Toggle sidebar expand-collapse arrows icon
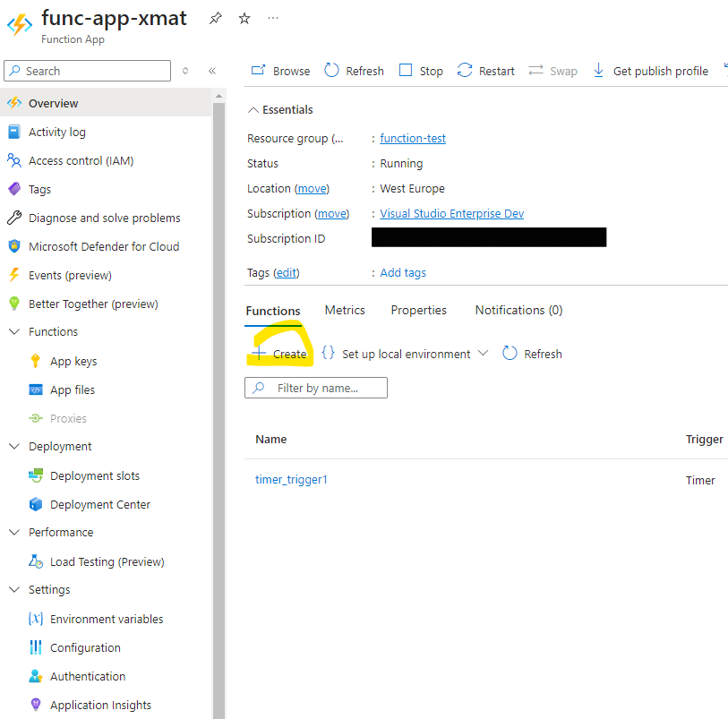The width and height of the screenshot is (728, 719). point(185,71)
